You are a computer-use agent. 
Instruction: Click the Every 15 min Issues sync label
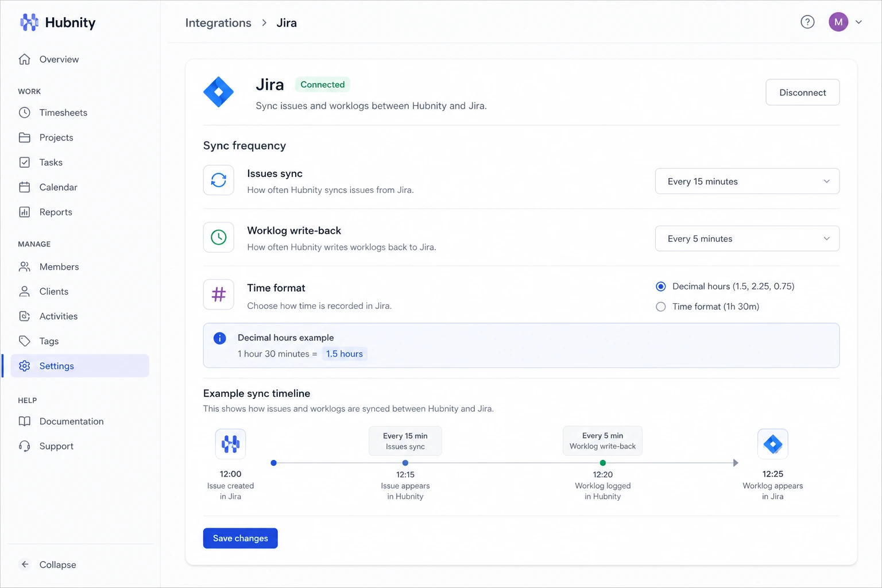pos(405,441)
